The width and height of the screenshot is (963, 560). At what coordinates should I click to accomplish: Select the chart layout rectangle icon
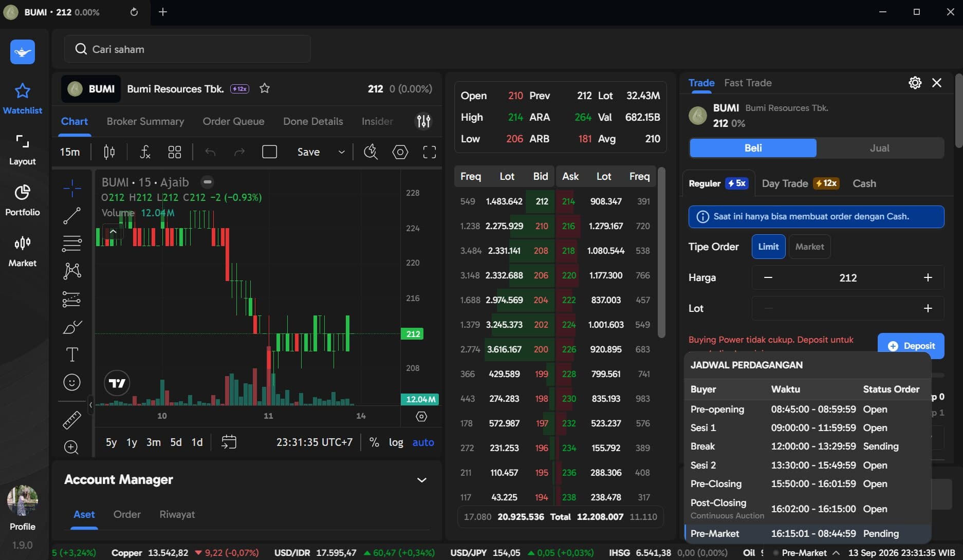[270, 152]
